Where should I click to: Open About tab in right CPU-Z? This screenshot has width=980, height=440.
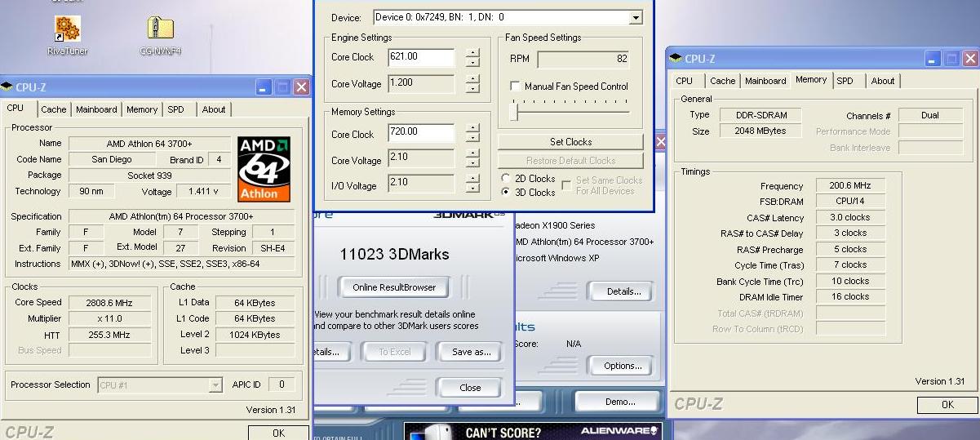click(883, 81)
